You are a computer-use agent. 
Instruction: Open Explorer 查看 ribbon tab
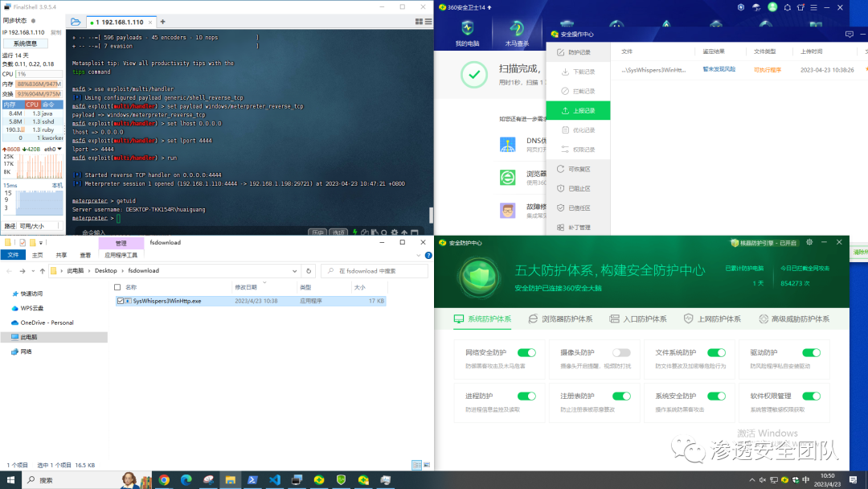(85, 255)
